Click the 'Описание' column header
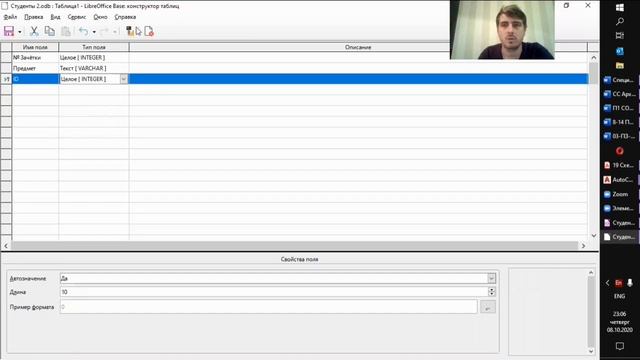 click(358, 47)
